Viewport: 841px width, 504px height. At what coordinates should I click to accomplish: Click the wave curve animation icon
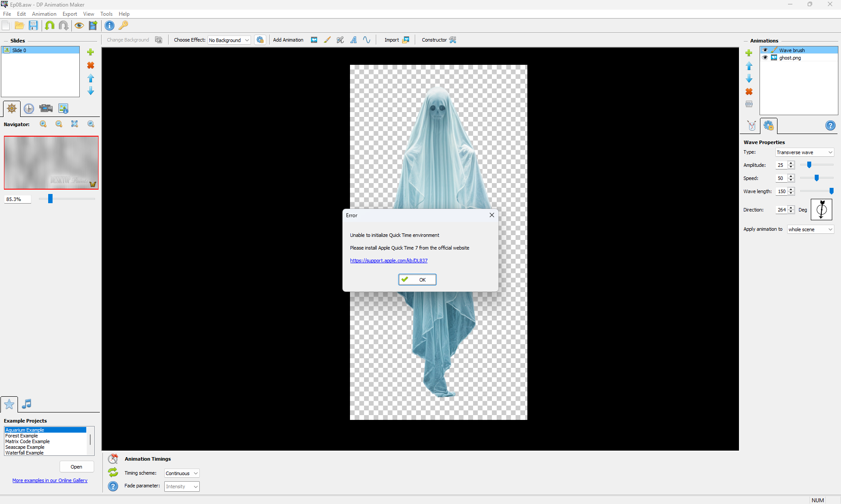(367, 40)
